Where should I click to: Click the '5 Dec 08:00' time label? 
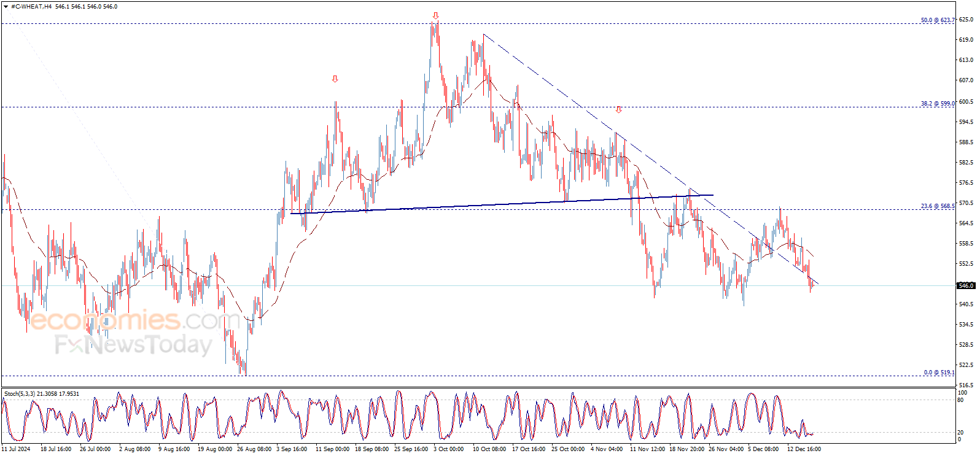coord(763,449)
